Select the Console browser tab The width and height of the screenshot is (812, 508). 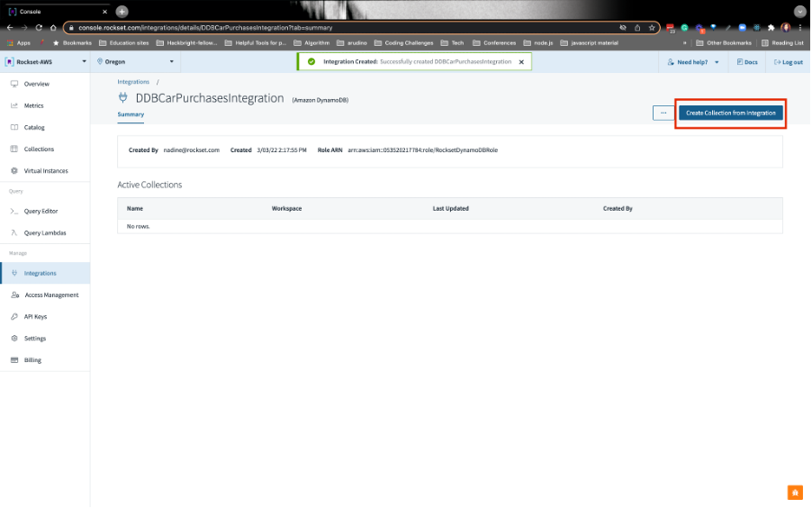point(58,12)
